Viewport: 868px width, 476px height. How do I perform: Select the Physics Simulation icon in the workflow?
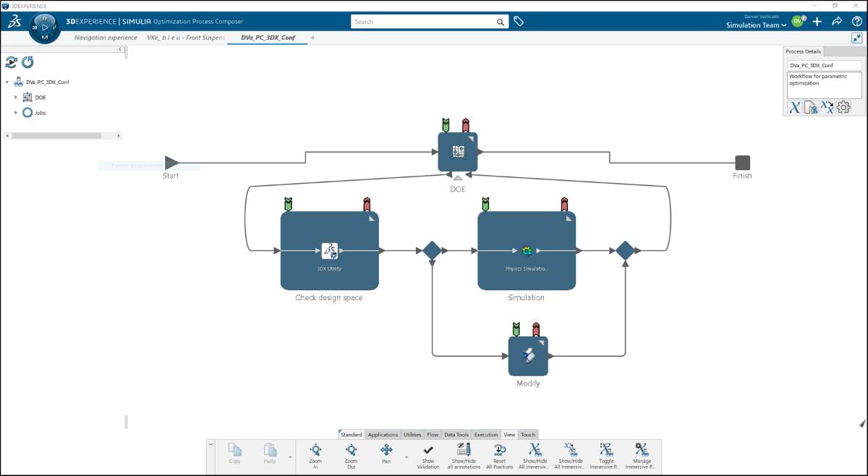click(527, 251)
